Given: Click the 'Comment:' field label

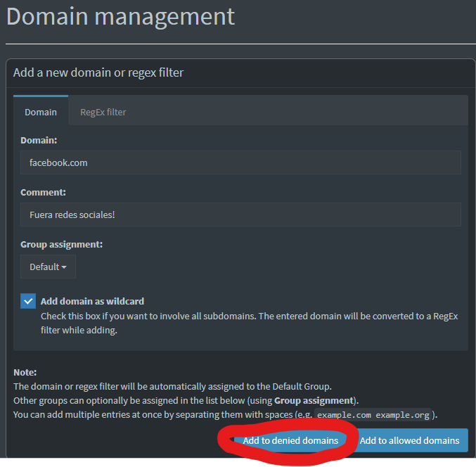Looking at the screenshot, I should pos(43,192).
